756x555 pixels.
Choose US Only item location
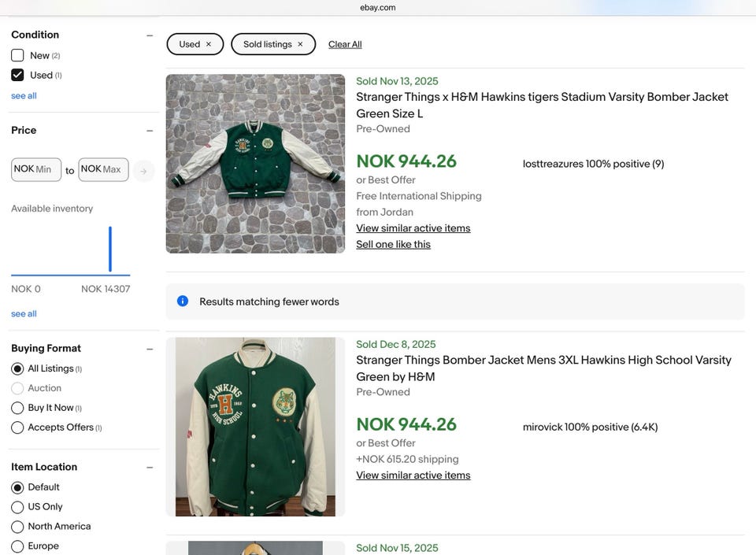click(17, 507)
